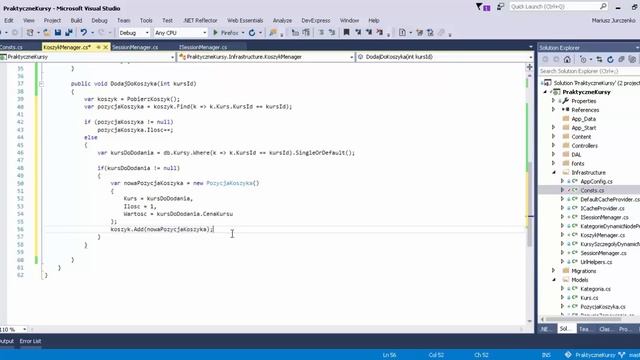Click the Search Solution Explorer field
The height and width of the screenshot is (360, 640).
[x=589, y=71]
